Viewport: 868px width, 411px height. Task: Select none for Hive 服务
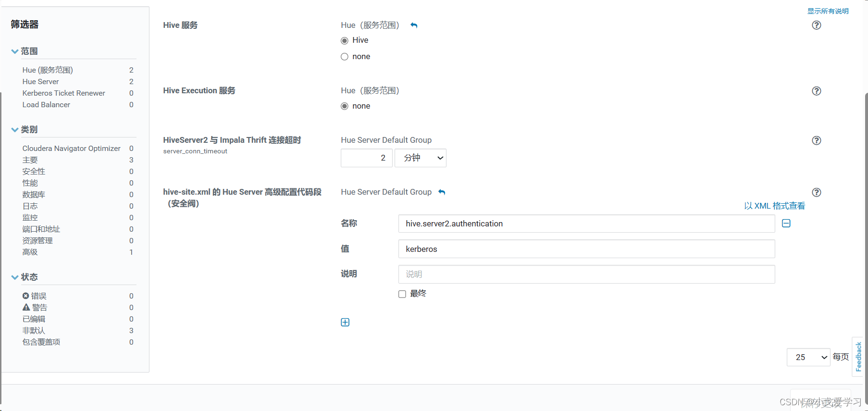click(345, 57)
